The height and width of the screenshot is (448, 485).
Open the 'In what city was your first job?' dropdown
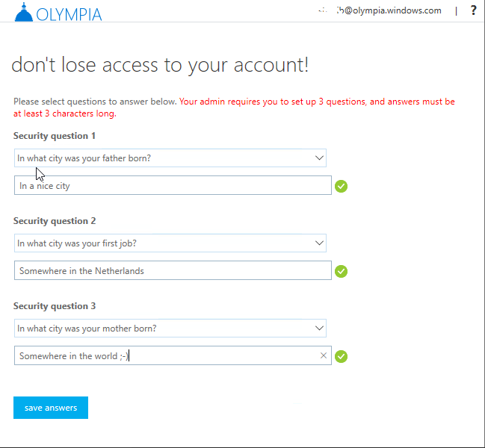coord(319,243)
